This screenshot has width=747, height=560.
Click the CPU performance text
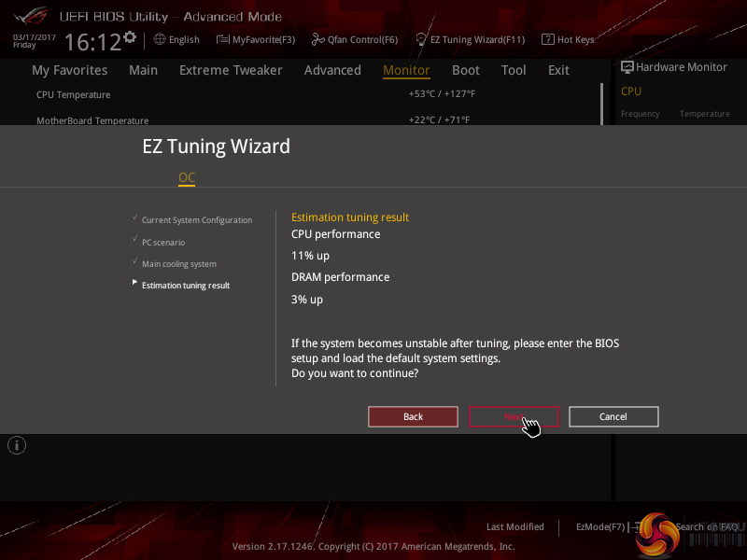335,234
